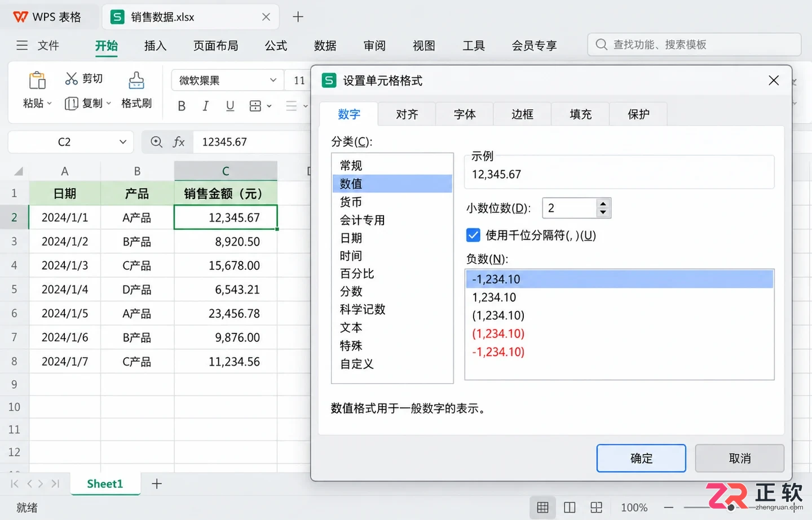The height and width of the screenshot is (520, 812).
Task: Close the 设置单元格格式 dialog
Action: [774, 81]
